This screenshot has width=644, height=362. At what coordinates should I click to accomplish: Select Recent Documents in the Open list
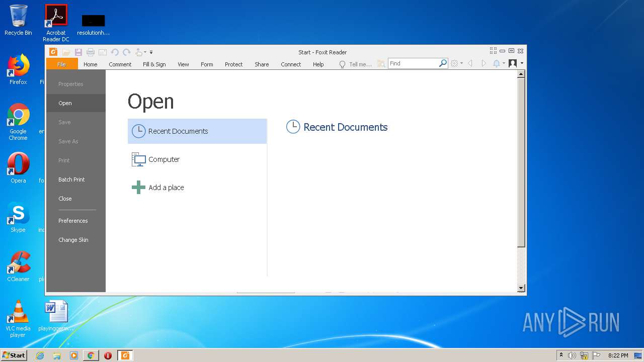[197, 131]
